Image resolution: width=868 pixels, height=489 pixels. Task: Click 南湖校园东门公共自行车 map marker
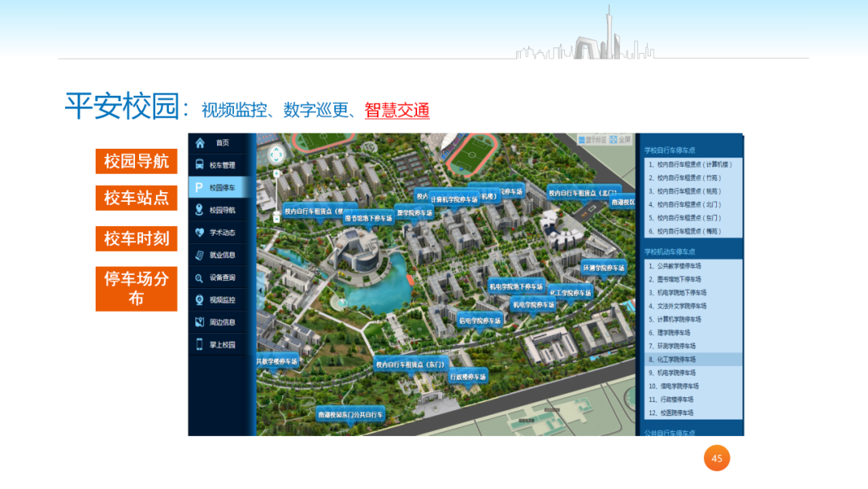coord(350,414)
